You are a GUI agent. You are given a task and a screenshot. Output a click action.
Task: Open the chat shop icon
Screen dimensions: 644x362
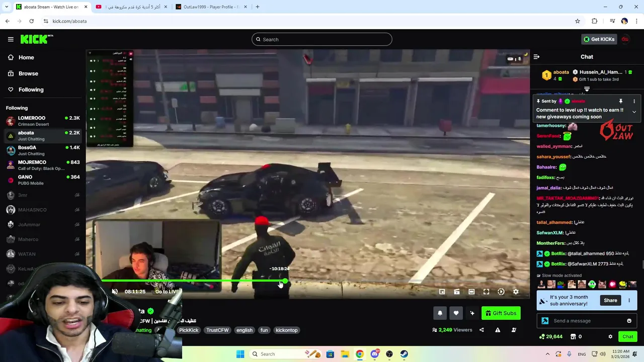point(573,336)
